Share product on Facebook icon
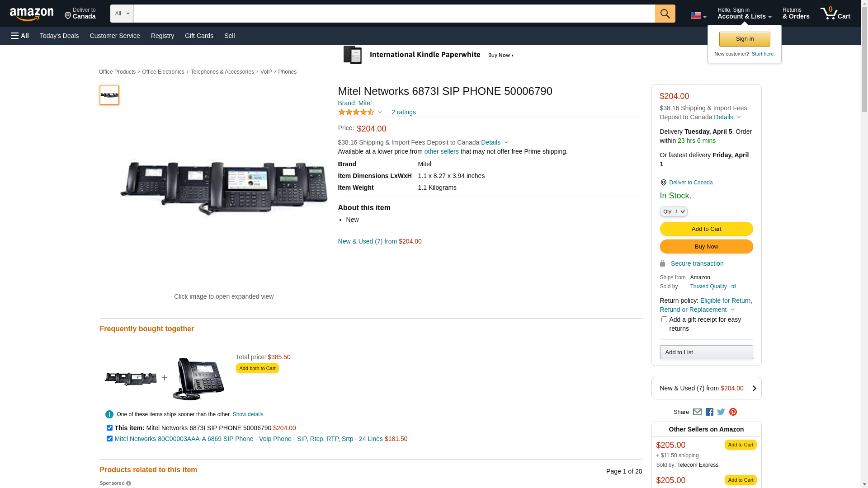This screenshot has width=868, height=488. click(x=709, y=412)
